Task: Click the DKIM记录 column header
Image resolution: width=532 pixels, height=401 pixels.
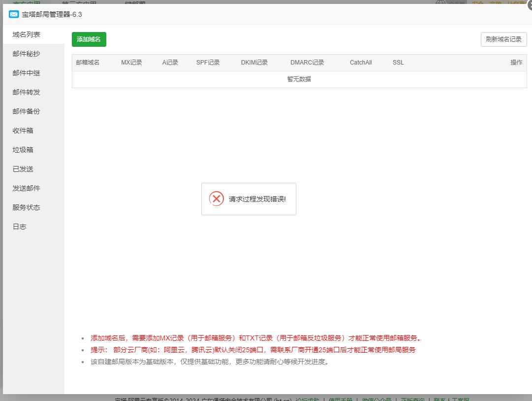Action: point(254,63)
